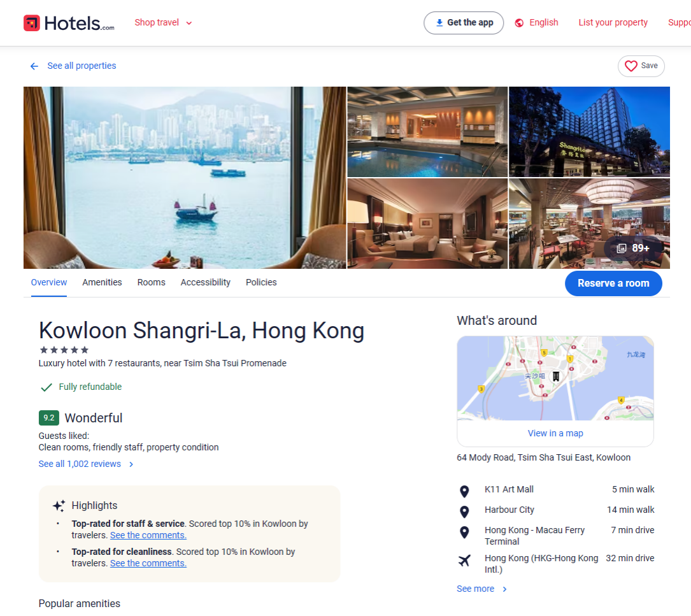Click List your property link
Screen dimensions: 691x616
click(613, 22)
